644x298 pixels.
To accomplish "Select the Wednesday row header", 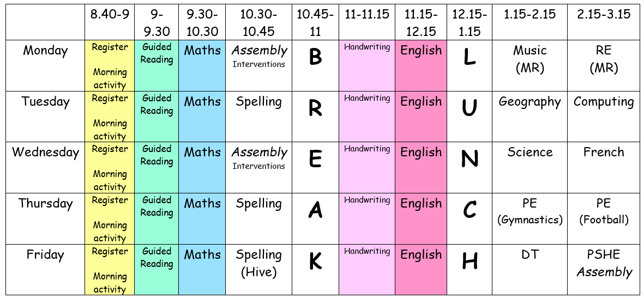I will coord(46,153).
